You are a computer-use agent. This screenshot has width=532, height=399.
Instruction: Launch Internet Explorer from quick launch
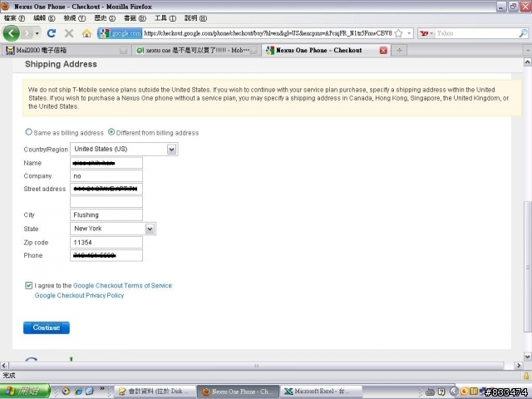(x=78, y=392)
